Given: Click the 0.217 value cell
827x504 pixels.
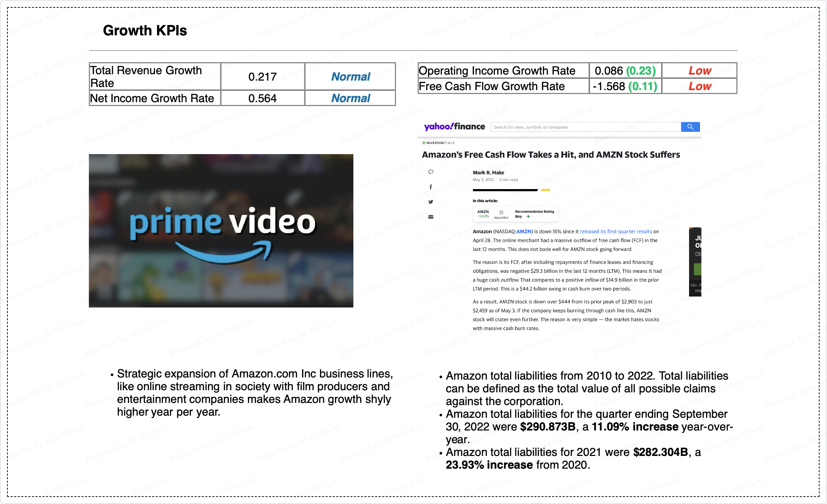Looking at the screenshot, I should (262, 77).
